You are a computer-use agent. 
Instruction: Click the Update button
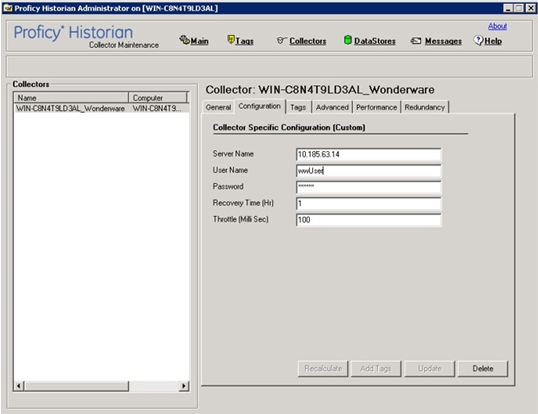[x=430, y=369]
